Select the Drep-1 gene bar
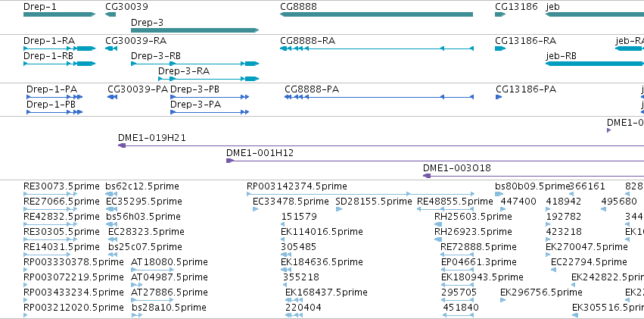 pyautogui.click(x=59, y=14)
